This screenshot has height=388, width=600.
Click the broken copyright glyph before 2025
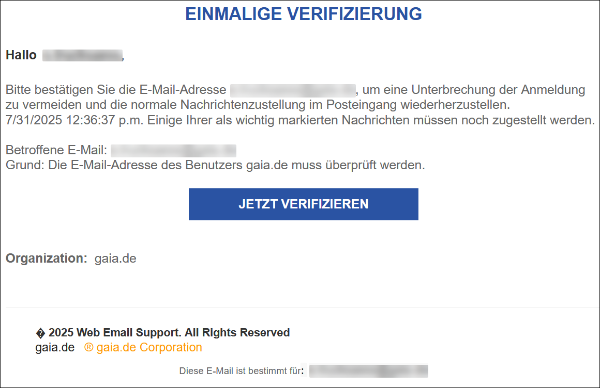tap(40, 333)
